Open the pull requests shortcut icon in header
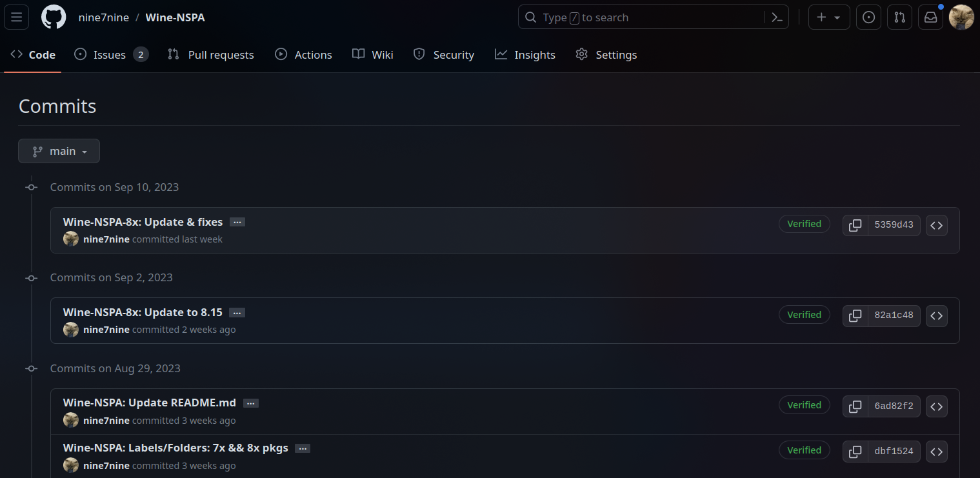The height and width of the screenshot is (478, 980). point(899,17)
